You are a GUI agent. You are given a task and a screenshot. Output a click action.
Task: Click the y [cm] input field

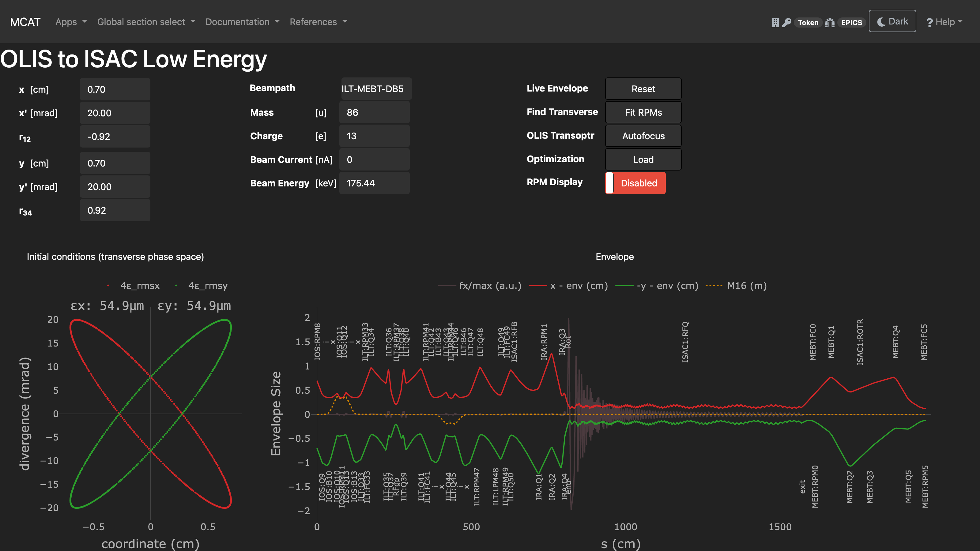click(115, 163)
